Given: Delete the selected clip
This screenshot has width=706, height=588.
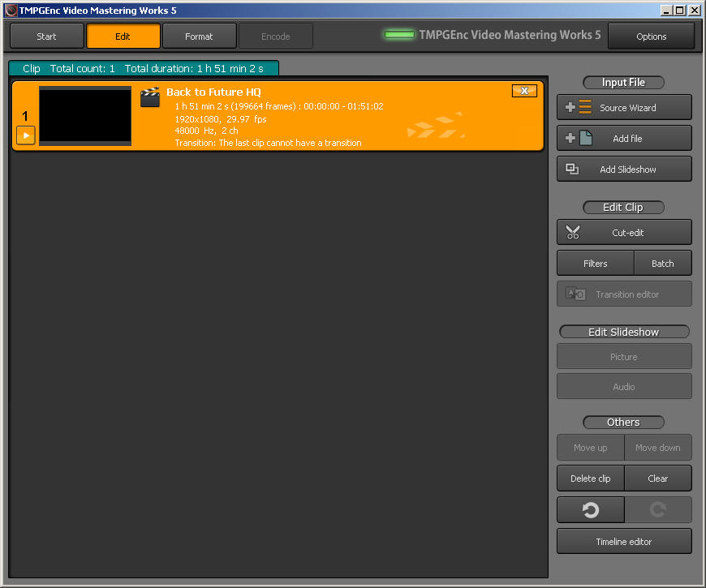Looking at the screenshot, I should tap(590, 479).
